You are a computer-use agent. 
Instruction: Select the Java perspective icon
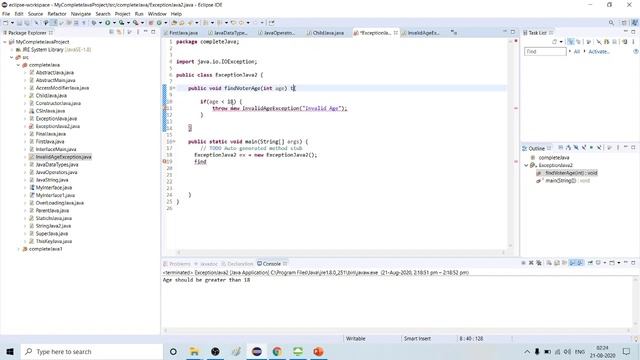635,23
